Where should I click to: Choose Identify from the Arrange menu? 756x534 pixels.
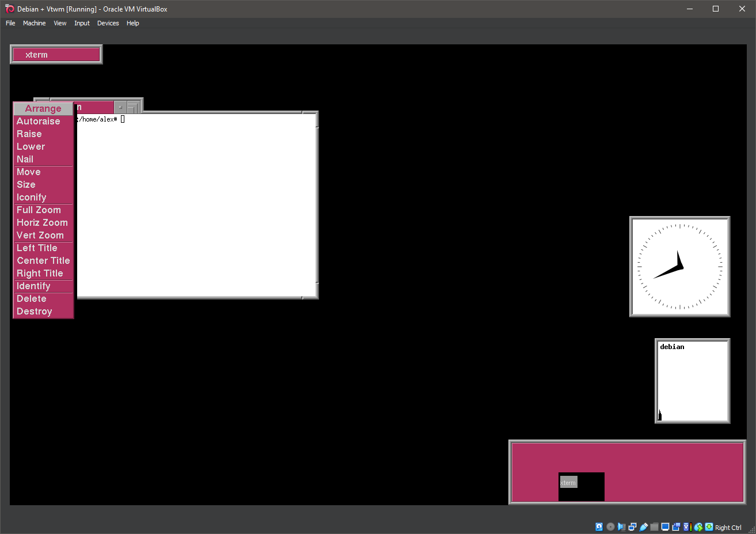[x=33, y=286]
